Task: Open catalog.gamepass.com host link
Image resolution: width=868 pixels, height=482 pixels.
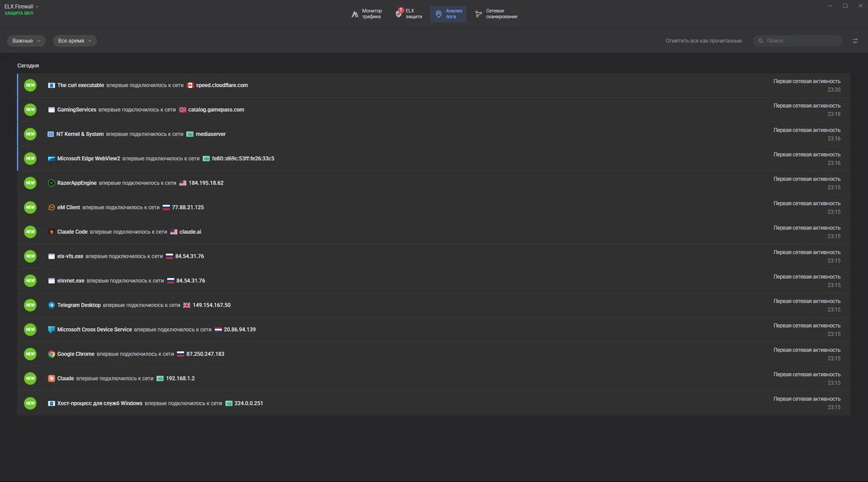Action: [216, 110]
